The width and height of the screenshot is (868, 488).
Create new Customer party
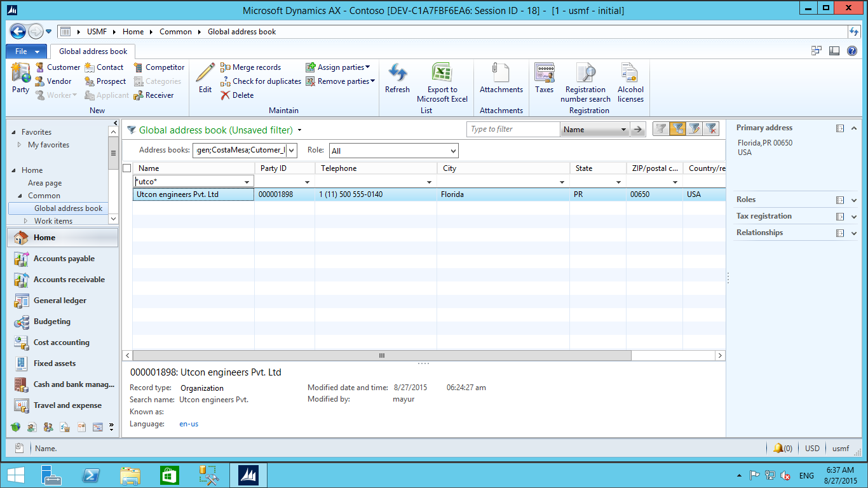(x=57, y=67)
